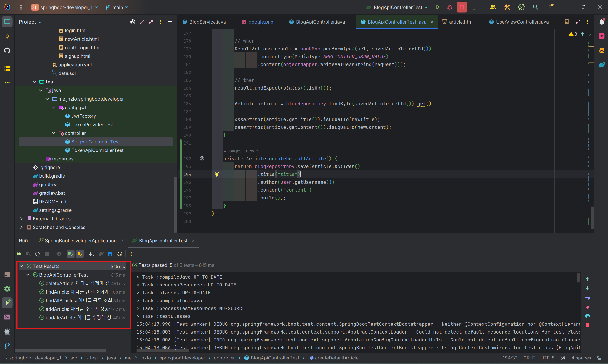Open Search Everywhere magnifier icon

(x=535, y=7)
